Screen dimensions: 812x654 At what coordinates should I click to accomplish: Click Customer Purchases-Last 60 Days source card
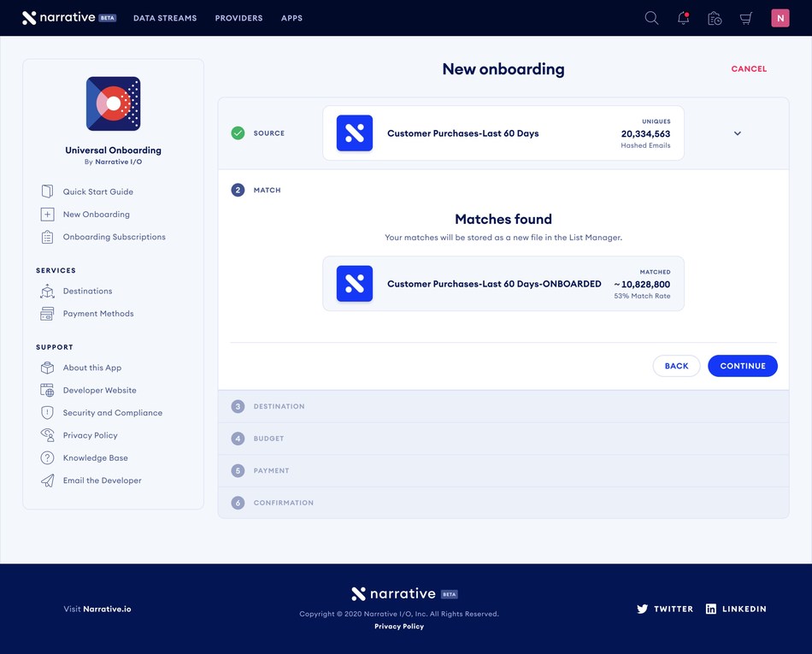[x=503, y=133]
